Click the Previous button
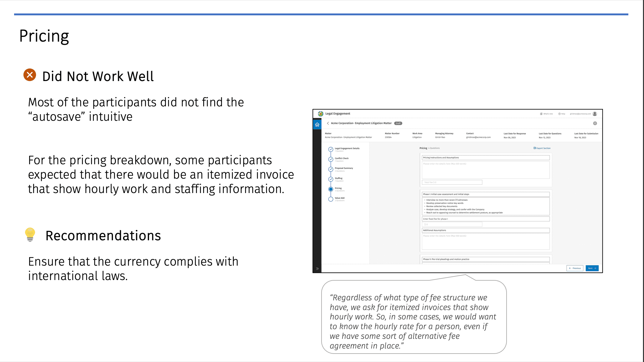The height and width of the screenshot is (362, 644). 575,268
